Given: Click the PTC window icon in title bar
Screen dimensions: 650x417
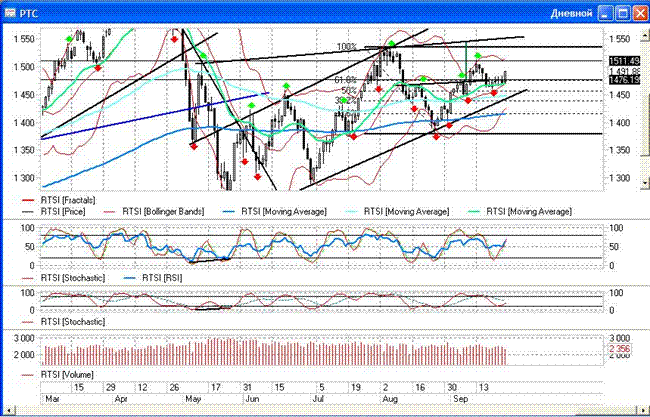Looking at the screenshot, I should tap(10, 14).
